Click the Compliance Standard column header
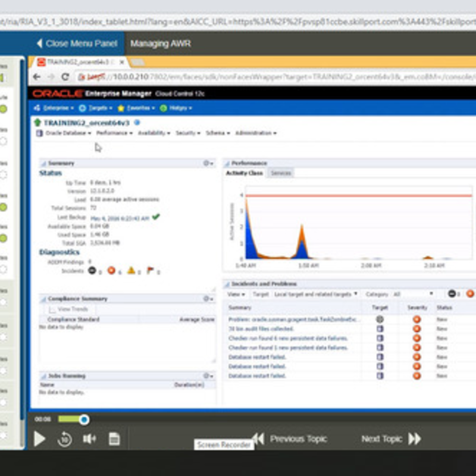The image size is (476, 476). click(x=73, y=320)
